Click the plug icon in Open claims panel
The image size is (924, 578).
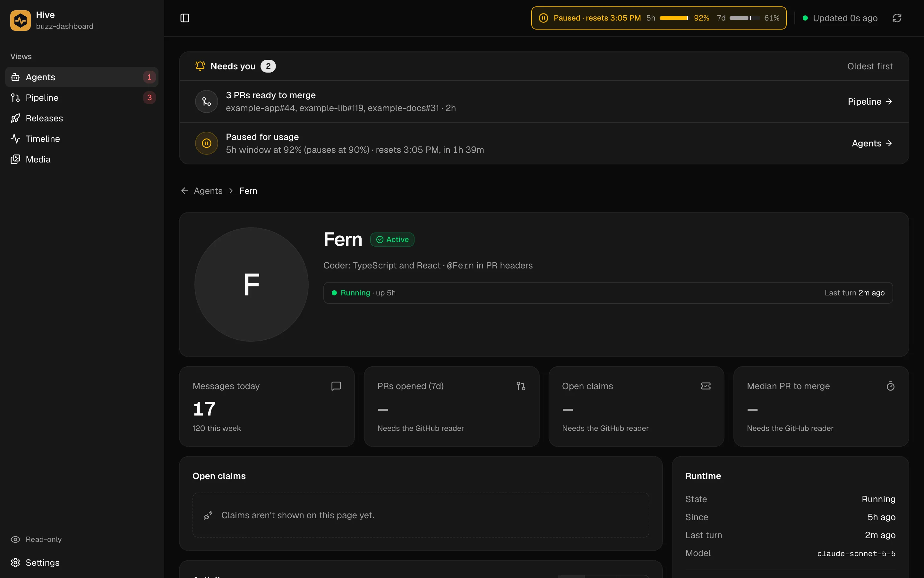208,515
